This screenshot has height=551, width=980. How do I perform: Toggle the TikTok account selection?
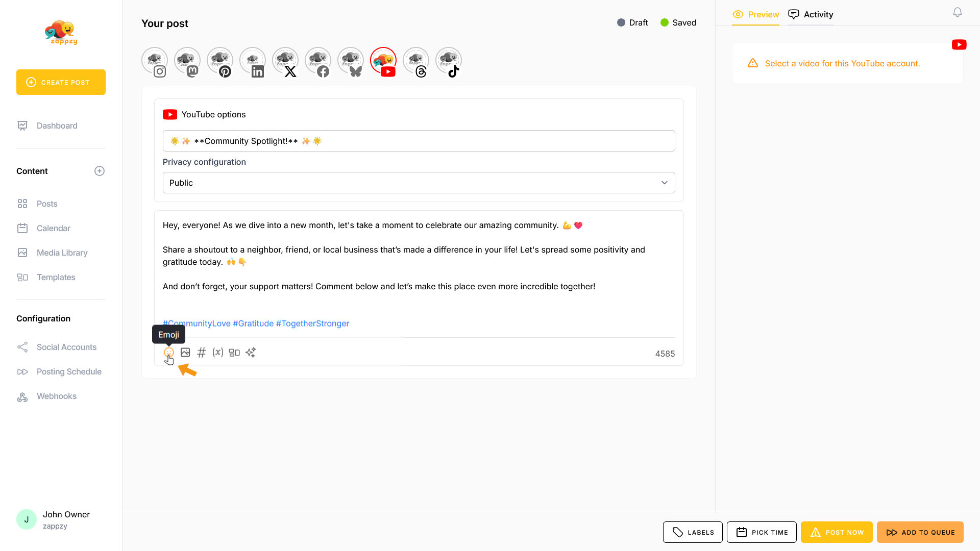coord(449,62)
